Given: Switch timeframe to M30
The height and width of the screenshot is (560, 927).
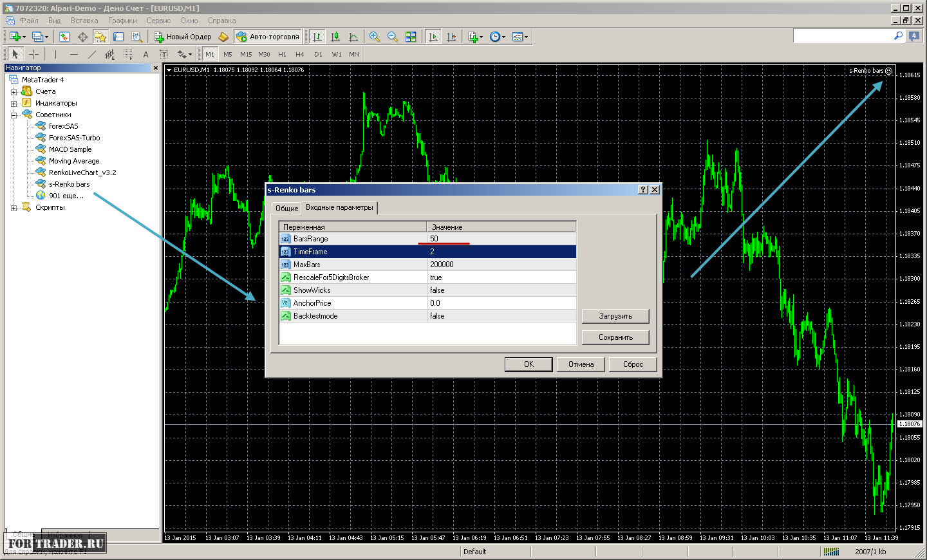Looking at the screenshot, I should click(x=264, y=54).
